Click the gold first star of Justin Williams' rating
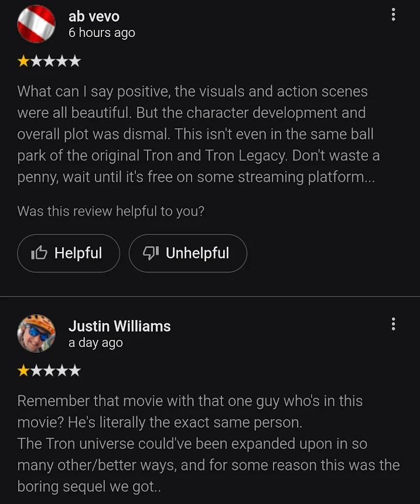Viewport: 420px width, 504px height. tap(23, 370)
